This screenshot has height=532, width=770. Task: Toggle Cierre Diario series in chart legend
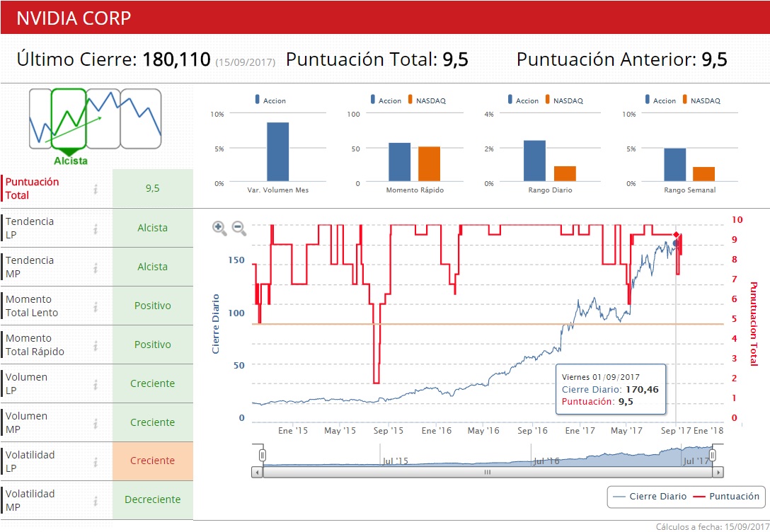tap(650, 496)
